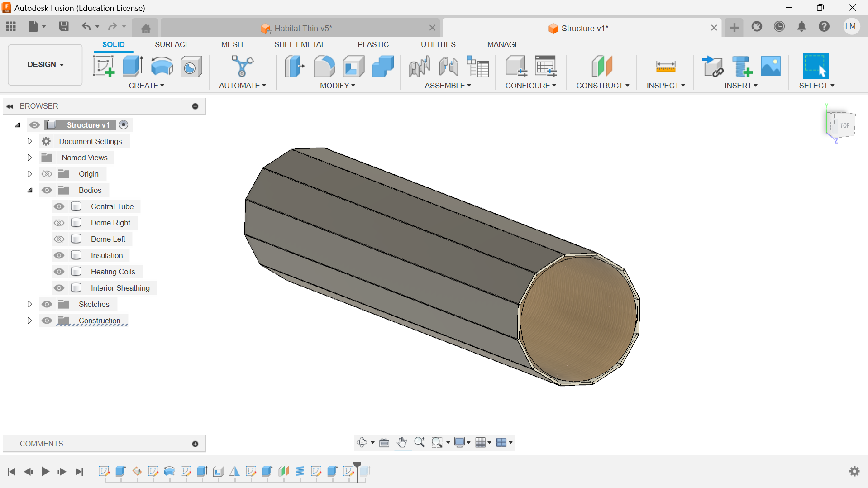Viewport: 868px width, 488px height.
Task: Switch to the PLASTIC tab
Action: (x=373, y=44)
